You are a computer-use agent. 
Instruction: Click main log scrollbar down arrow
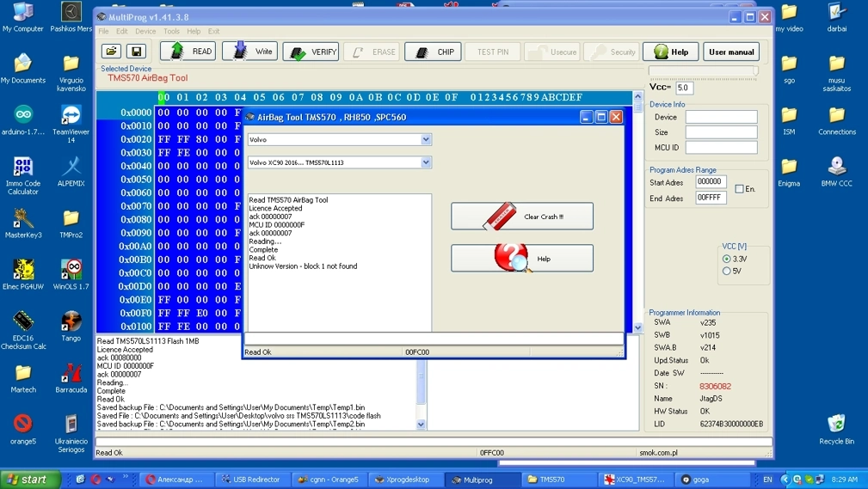pos(421,425)
